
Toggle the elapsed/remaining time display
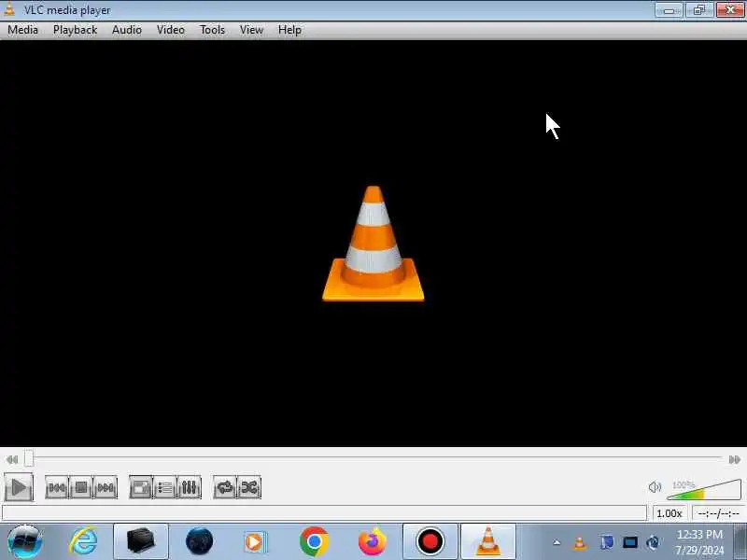pos(718,513)
